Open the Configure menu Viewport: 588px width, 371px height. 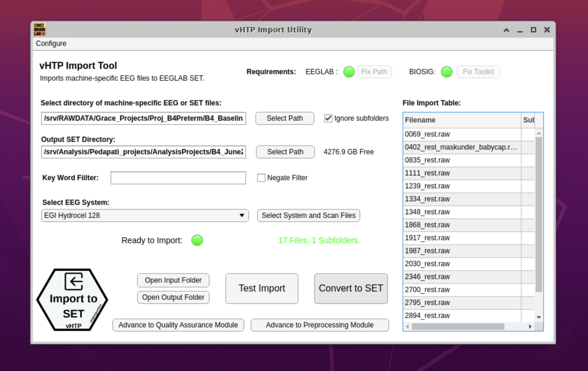[51, 44]
